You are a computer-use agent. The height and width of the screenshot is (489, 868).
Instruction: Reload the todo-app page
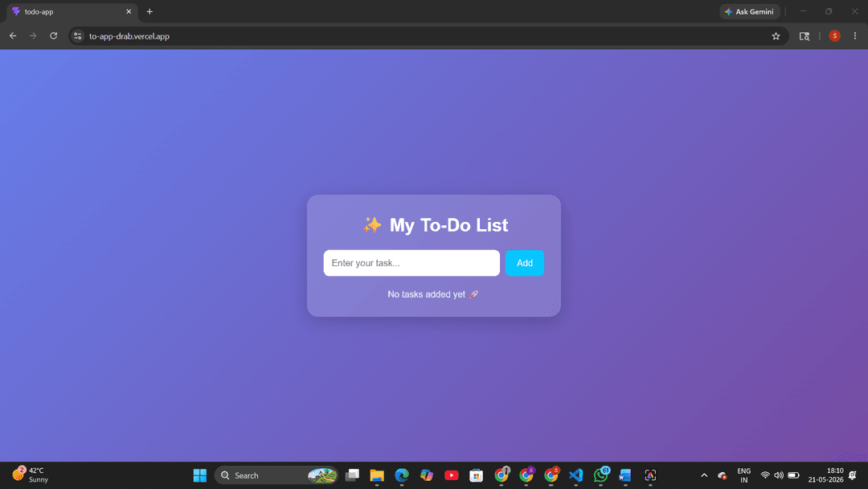coord(54,36)
